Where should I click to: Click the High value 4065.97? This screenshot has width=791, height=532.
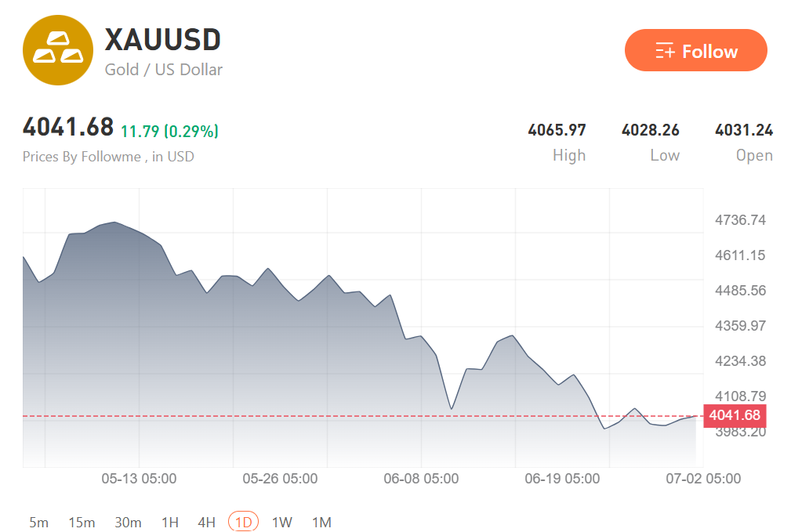point(557,130)
